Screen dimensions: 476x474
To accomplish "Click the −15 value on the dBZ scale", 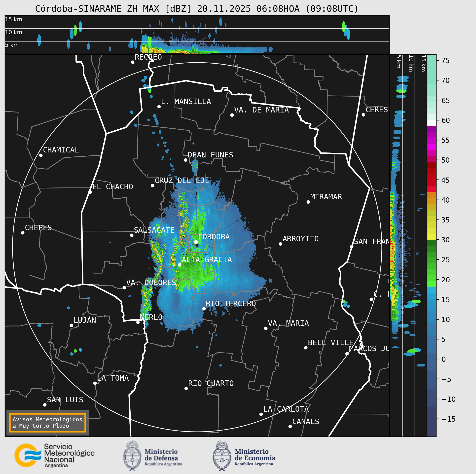I will point(448,419).
